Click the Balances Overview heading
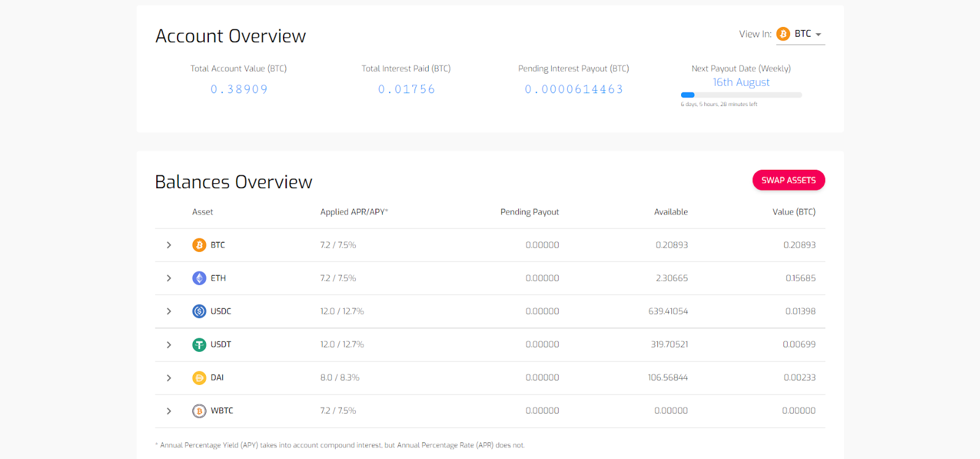The image size is (980, 459). [233, 182]
